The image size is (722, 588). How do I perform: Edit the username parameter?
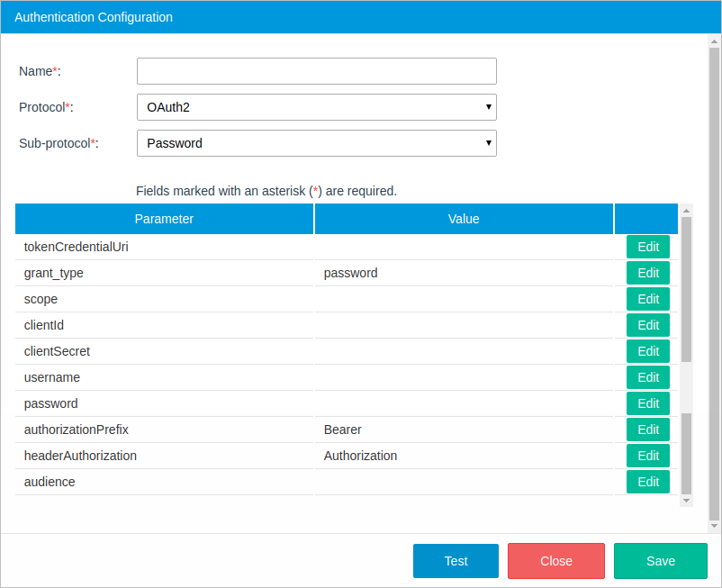tap(647, 377)
